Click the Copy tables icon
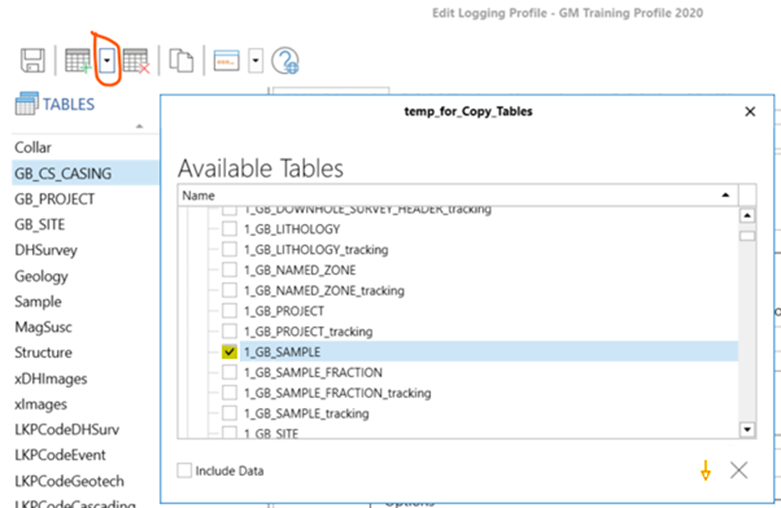The height and width of the screenshot is (508, 781). 181,62
